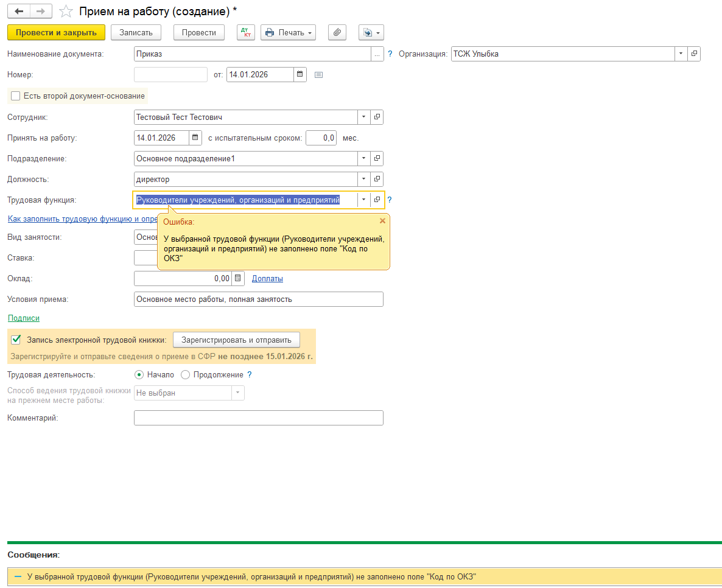
Task: Open the Печать menu button
Action: coord(288,32)
